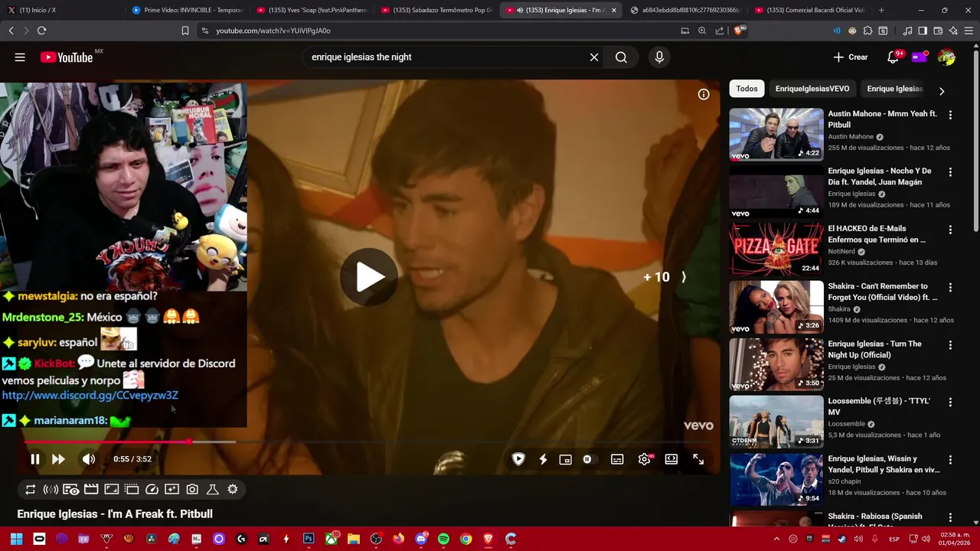Open YouTube notifications bell

point(893,57)
